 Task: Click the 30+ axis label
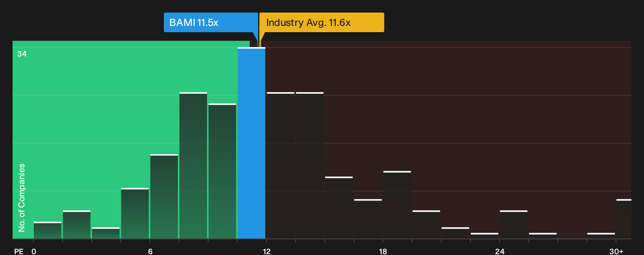coord(616,251)
